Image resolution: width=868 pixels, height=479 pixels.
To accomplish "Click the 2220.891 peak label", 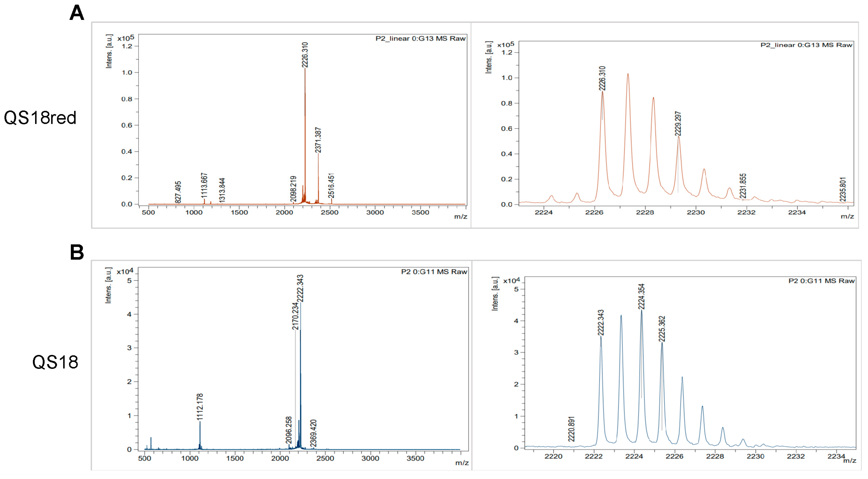I will 571,429.
